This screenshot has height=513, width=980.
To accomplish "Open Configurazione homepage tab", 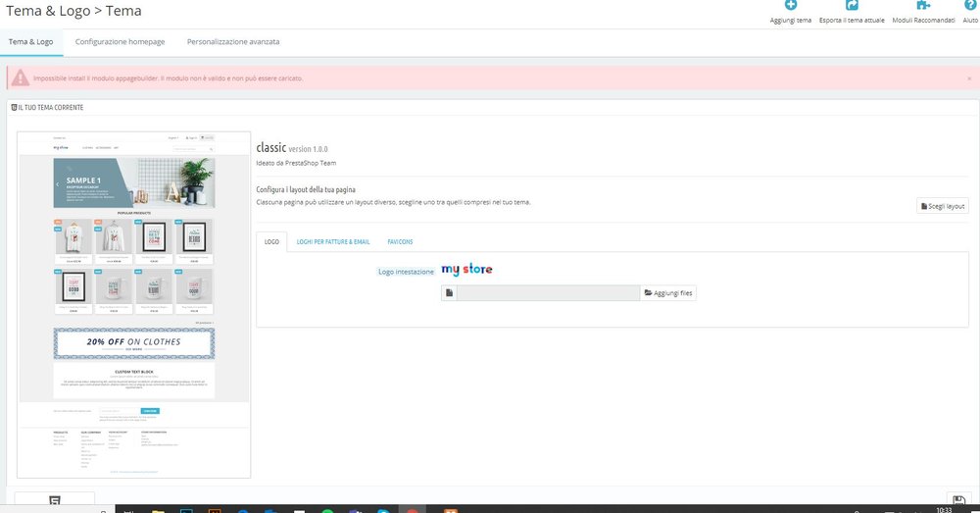I will click(x=120, y=42).
